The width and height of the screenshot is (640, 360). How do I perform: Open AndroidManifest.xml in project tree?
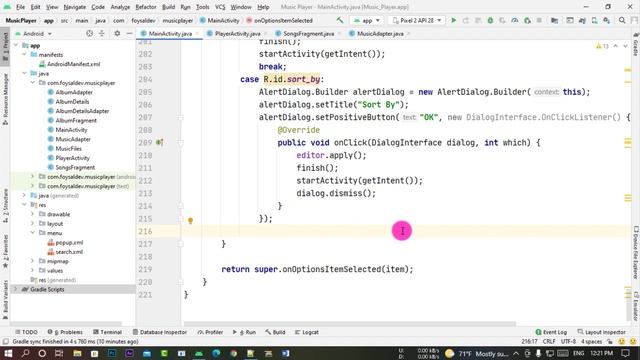pyautogui.click(x=69, y=64)
